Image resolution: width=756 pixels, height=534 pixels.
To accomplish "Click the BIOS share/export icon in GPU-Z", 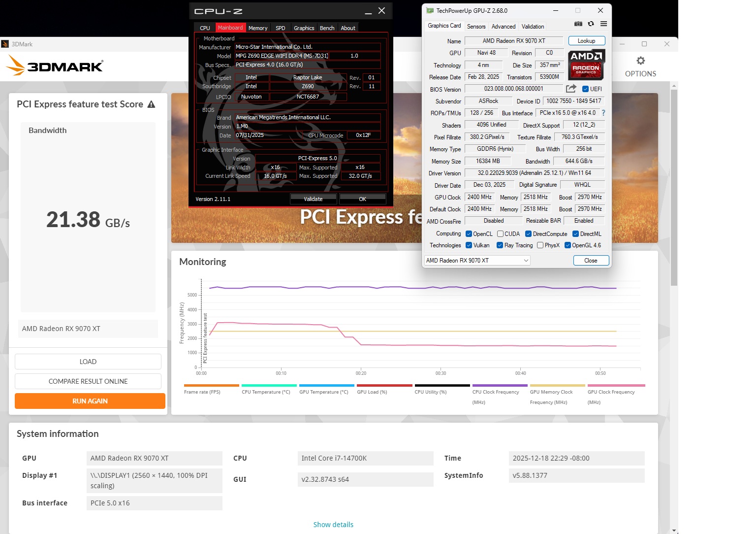I will coord(571,89).
